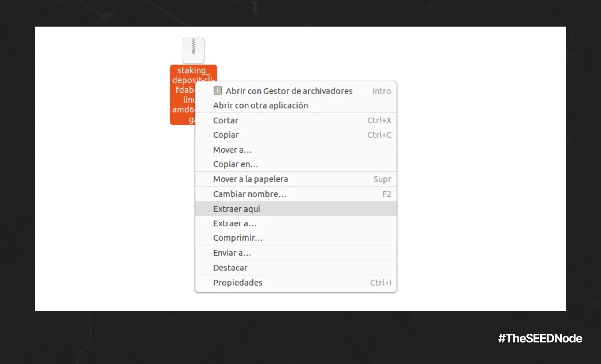Select Mover a la papelera
601x364 pixels.
pos(250,179)
